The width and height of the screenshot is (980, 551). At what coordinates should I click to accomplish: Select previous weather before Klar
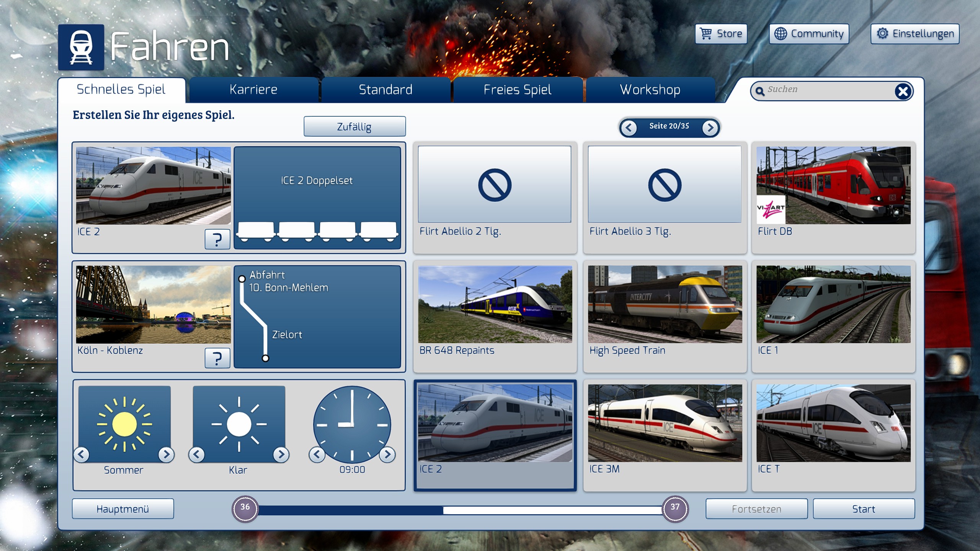click(196, 454)
